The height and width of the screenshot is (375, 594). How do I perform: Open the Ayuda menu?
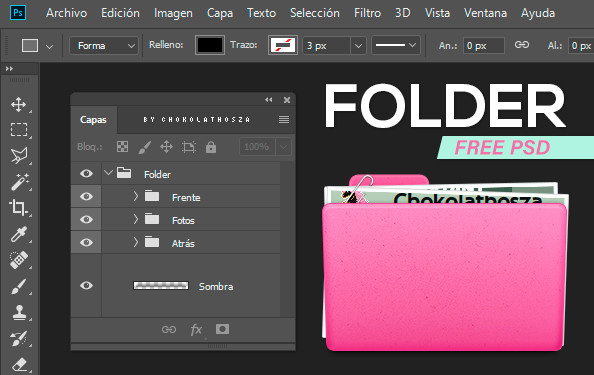coord(538,13)
